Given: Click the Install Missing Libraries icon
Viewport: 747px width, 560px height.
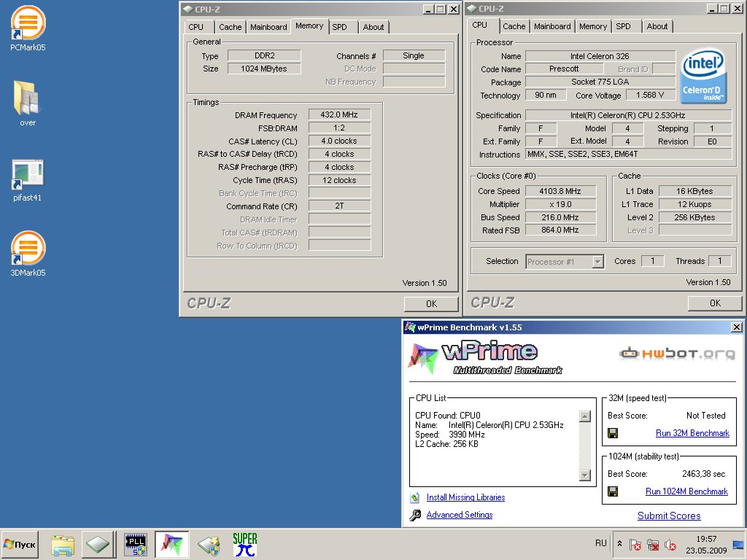Looking at the screenshot, I should pyautogui.click(x=414, y=497).
